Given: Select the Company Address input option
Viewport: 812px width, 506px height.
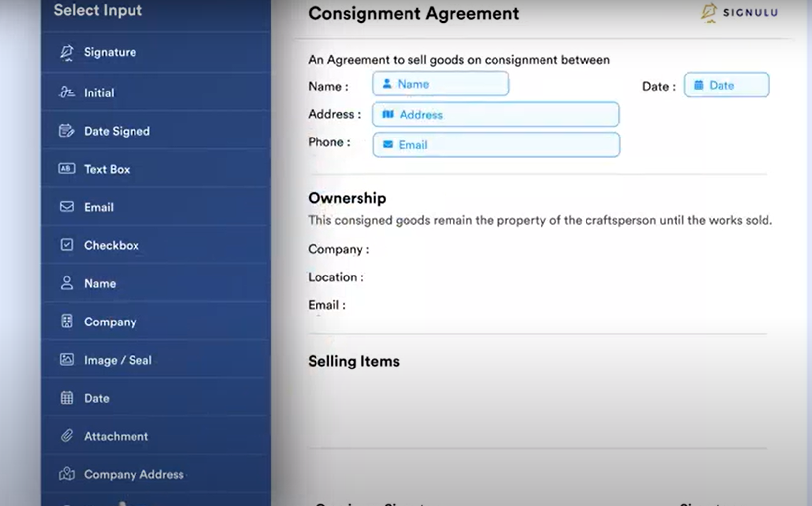Looking at the screenshot, I should click(x=134, y=474).
